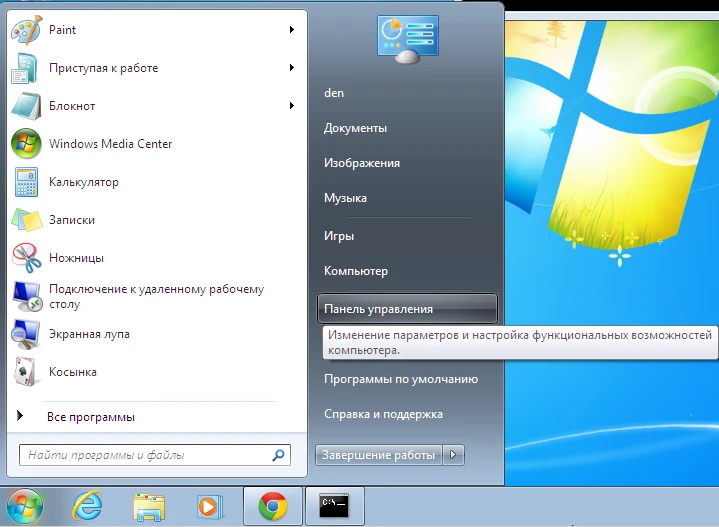Start the Косынка solitaire game
719x527 pixels.
pyautogui.click(x=72, y=372)
